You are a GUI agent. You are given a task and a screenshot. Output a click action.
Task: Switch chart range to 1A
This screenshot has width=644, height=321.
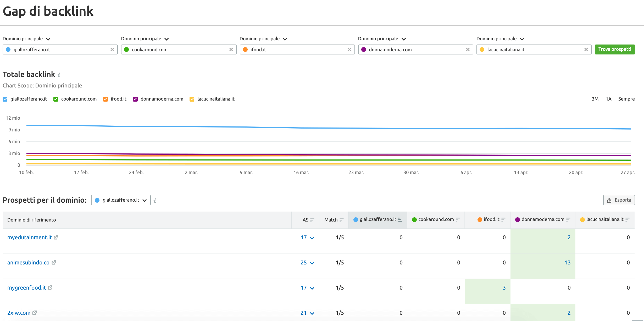pos(608,99)
